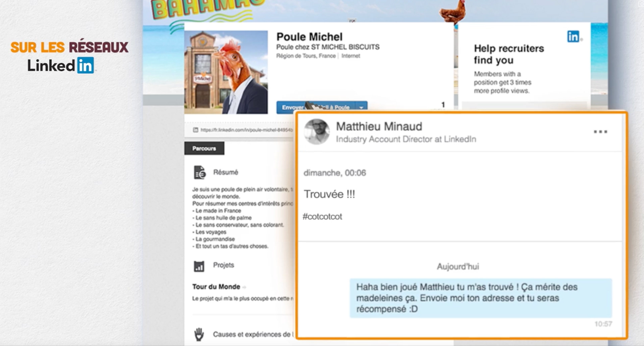The image size is (644, 346).
Task: Expand dropdown arrow beside Envoyer button
Action: 361,107
